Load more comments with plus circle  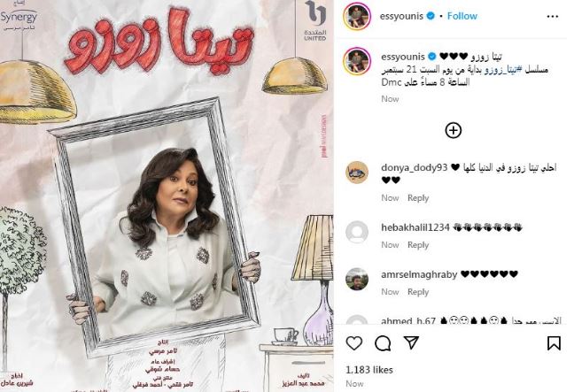coord(454,131)
